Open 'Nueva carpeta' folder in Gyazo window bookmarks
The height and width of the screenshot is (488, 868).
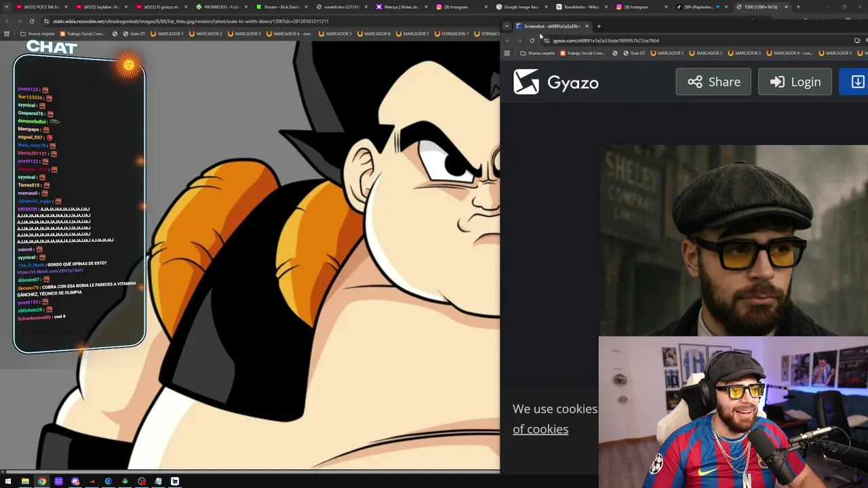coord(538,54)
